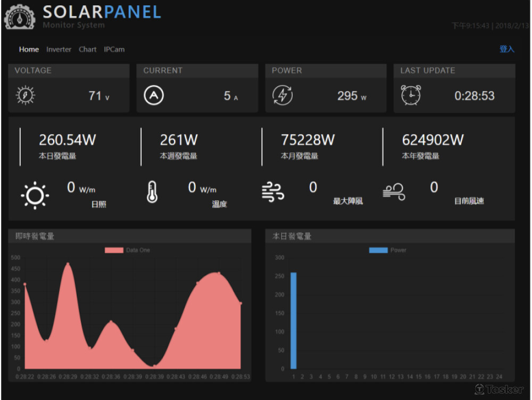
Task: Click the thermometer icon for 溫度
Action: 152,192
